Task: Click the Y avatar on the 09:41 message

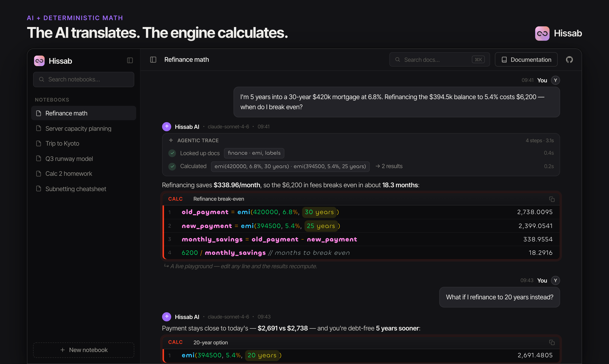Action: (x=555, y=80)
